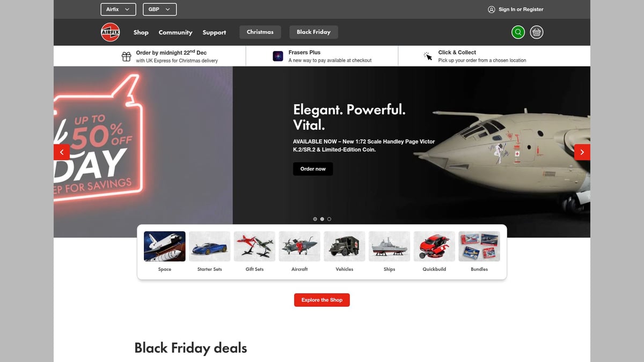Open the Support menu item
644x362 pixels.
tap(214, 33)
